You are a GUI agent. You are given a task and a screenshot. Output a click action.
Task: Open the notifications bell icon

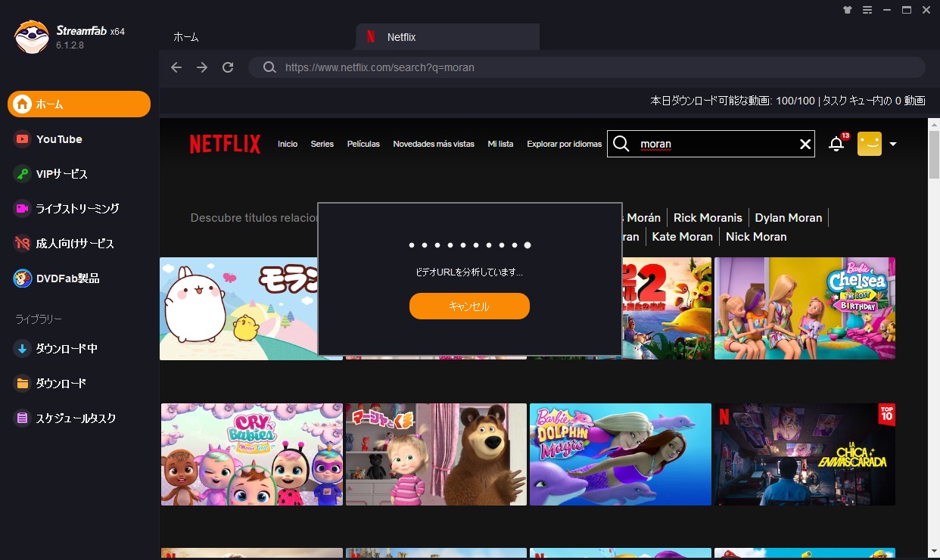click(x=836, y=144)
